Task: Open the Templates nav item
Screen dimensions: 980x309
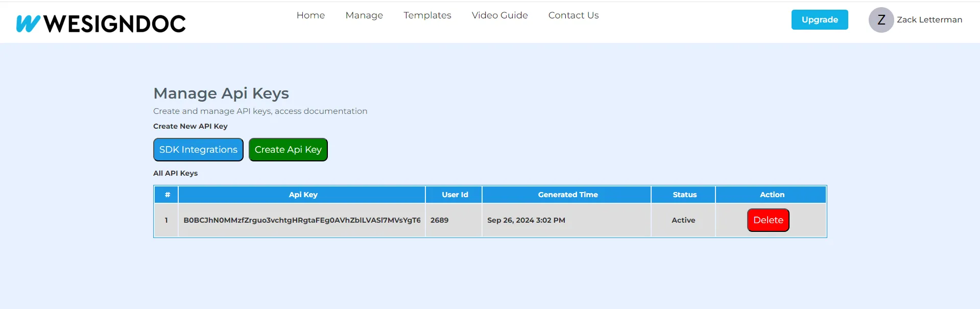Action: coord(427,15)
